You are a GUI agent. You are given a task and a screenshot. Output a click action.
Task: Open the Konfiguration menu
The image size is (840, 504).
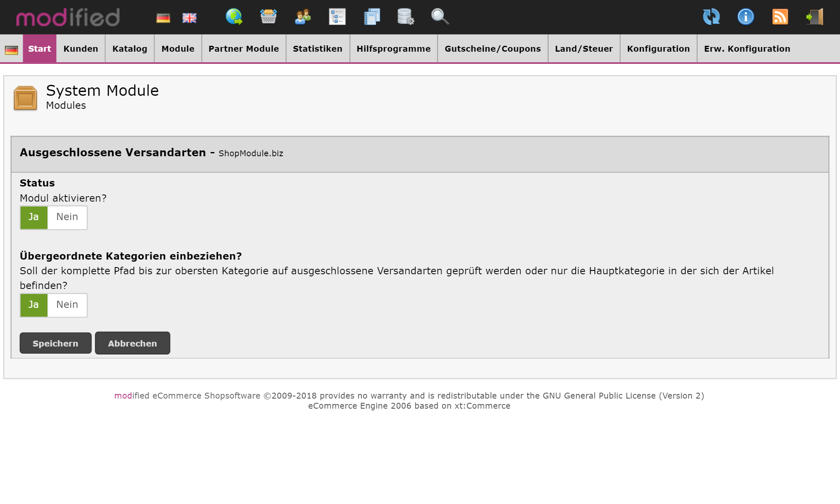658,49
